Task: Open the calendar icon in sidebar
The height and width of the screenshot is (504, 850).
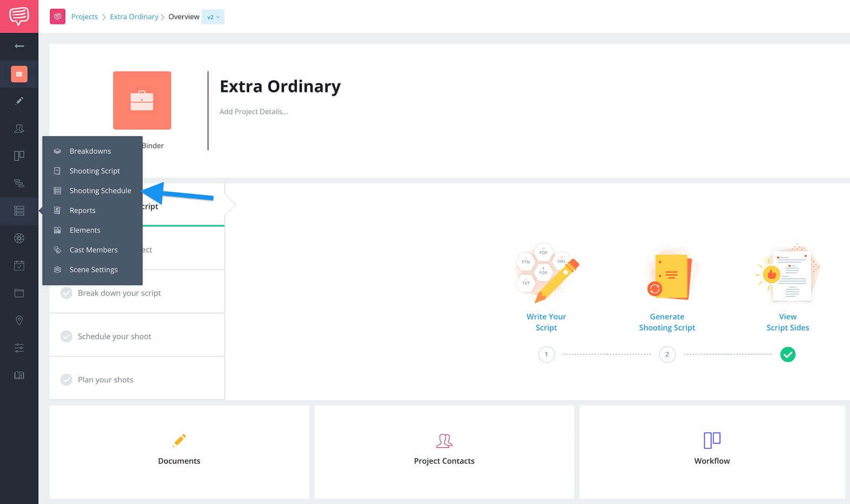Action: click(19, 266)
